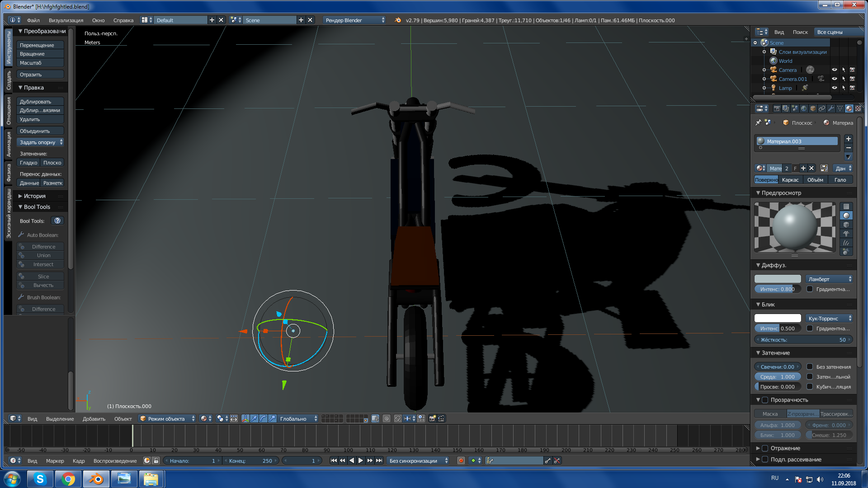Open the Texture checker properties tab

[x=858, y=108]
